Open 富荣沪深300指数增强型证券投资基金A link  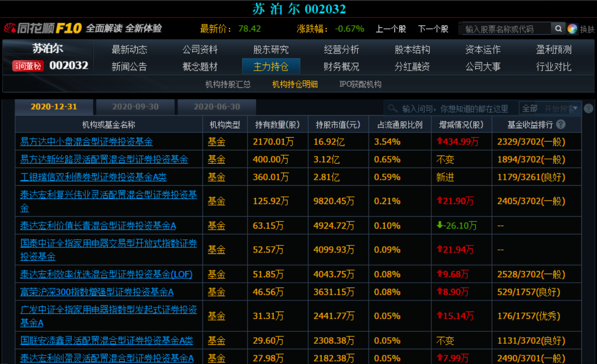tap(96, 292)
